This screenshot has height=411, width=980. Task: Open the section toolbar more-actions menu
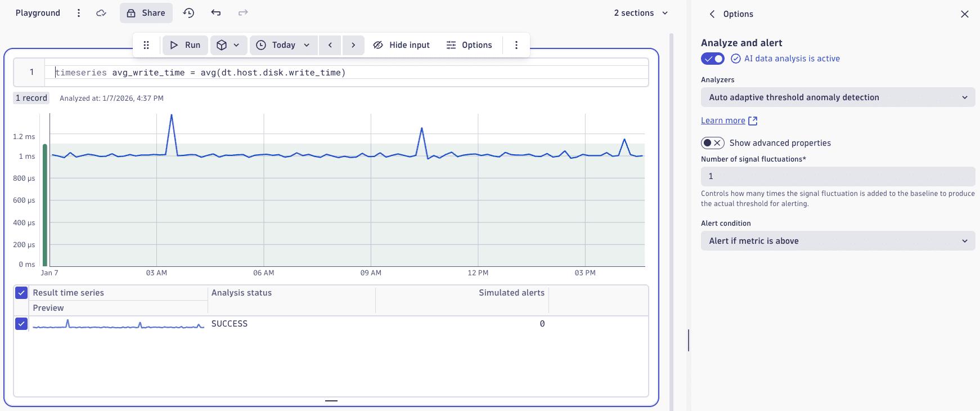coord(516,45)
